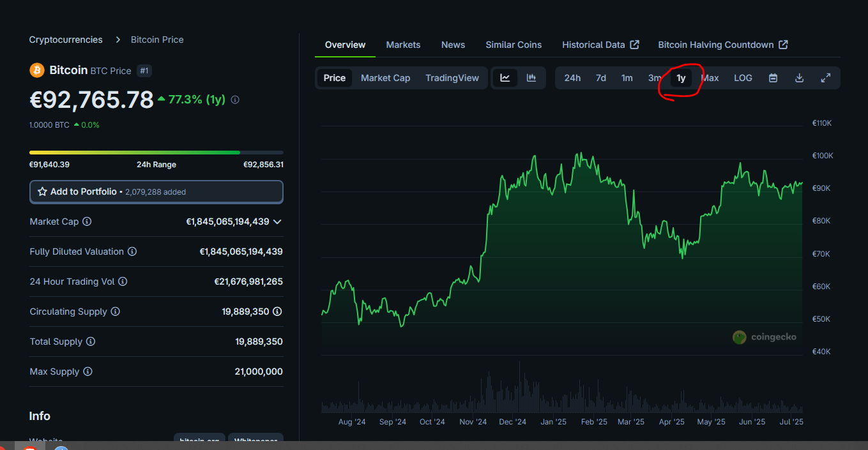Select the Market Cap chart mode
Viewport: 868px width, 450px height.
tap(385, 78)
